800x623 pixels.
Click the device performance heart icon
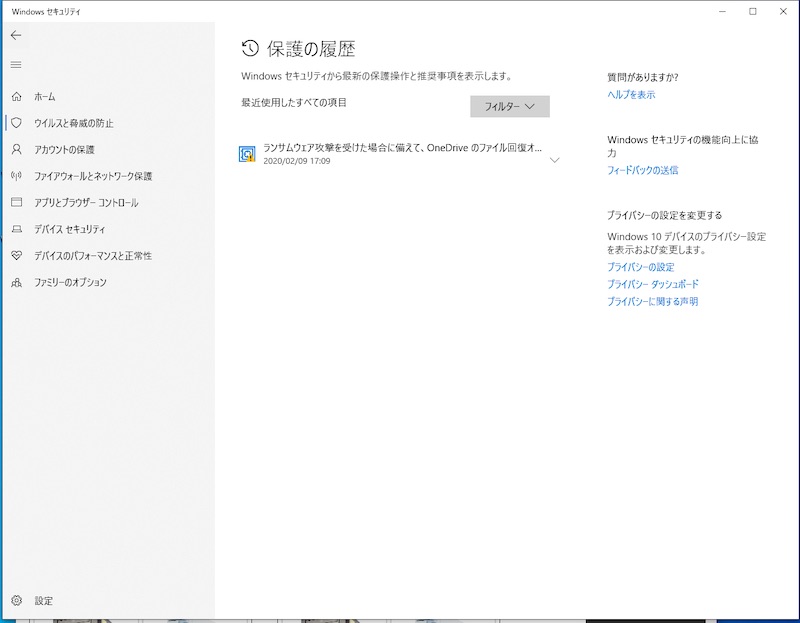[16, 256]
